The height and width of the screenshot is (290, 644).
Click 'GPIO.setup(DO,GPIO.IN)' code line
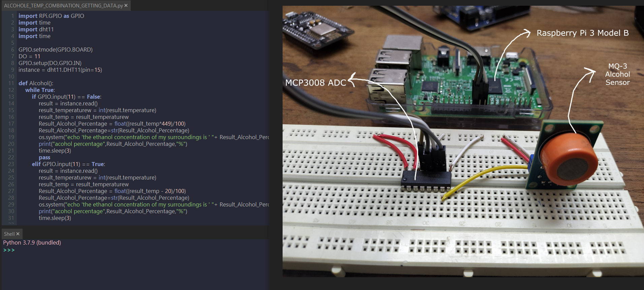(50, 63)
